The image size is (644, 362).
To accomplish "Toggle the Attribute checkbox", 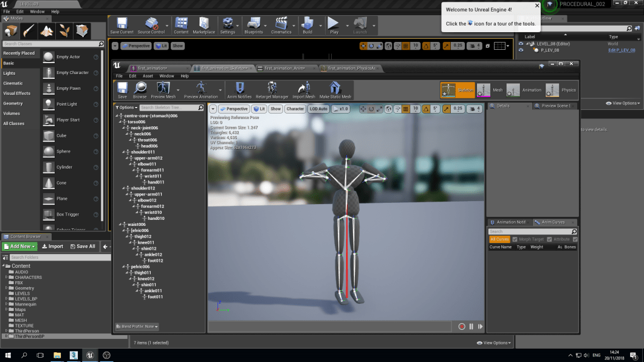I will [549, 239].
